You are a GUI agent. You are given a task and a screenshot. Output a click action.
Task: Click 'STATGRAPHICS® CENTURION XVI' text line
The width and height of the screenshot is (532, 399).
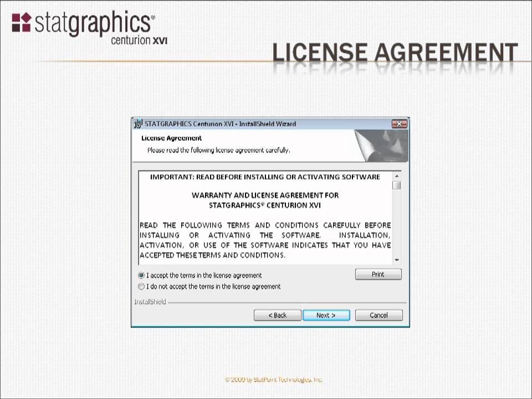tap(265, 205)
